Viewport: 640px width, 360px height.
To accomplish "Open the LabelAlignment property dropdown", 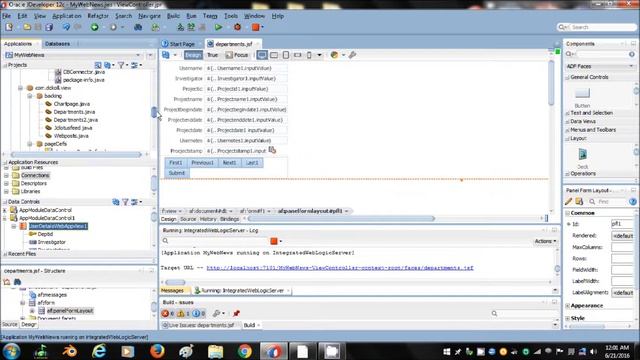I will (x=622, y=292).
